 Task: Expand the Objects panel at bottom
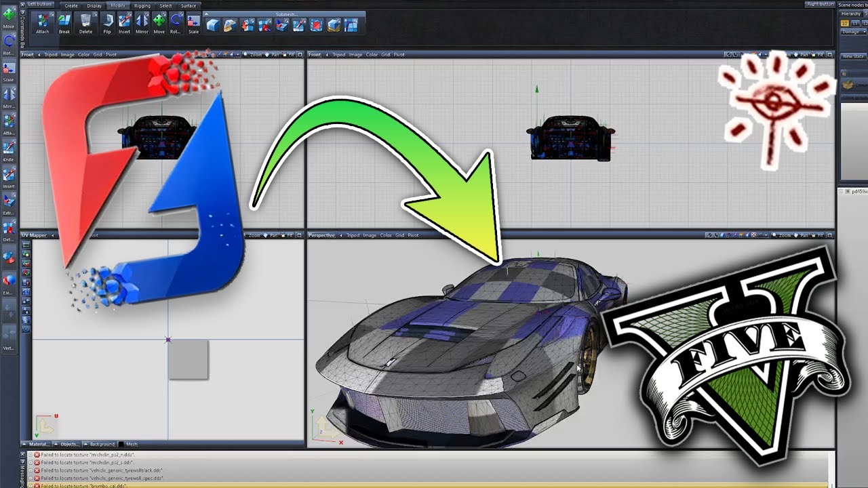click(66, 444)
